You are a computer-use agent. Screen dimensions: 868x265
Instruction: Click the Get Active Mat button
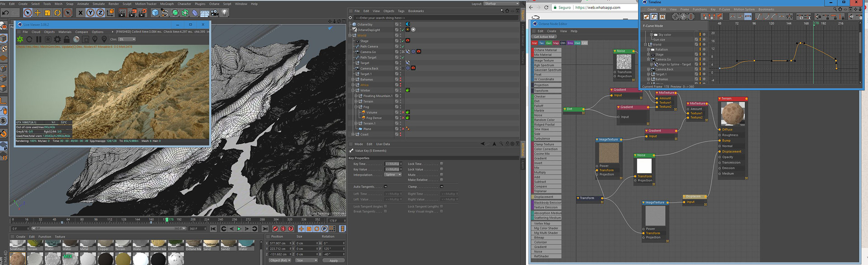pos(544,37)
